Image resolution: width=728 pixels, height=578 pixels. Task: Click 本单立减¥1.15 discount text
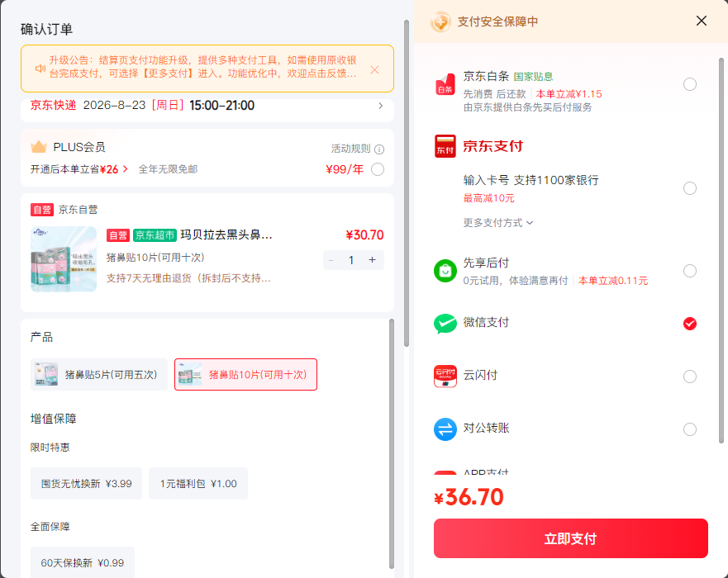pyautogui.click(x=569, y=94)
